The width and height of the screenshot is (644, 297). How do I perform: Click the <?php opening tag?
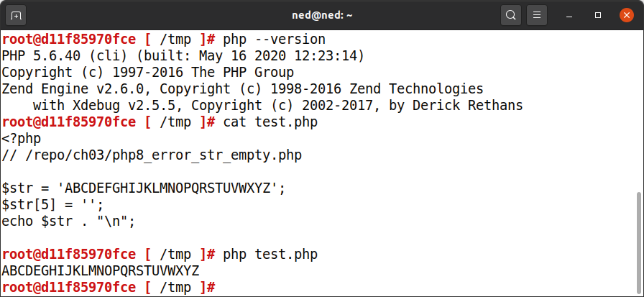(22, 139)
